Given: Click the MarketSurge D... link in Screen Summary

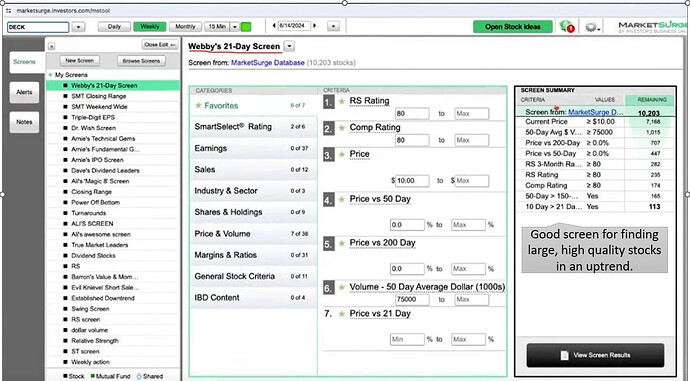Looking at the screenshot, I should [x=596, y=112].
